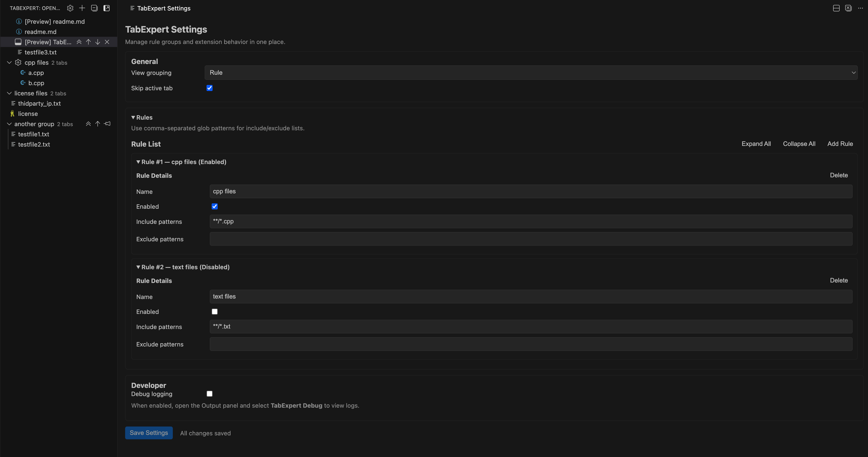The image size is (868, 457).
Task: Pin the 'another group' tab group
Action: (x=107, y=124)
